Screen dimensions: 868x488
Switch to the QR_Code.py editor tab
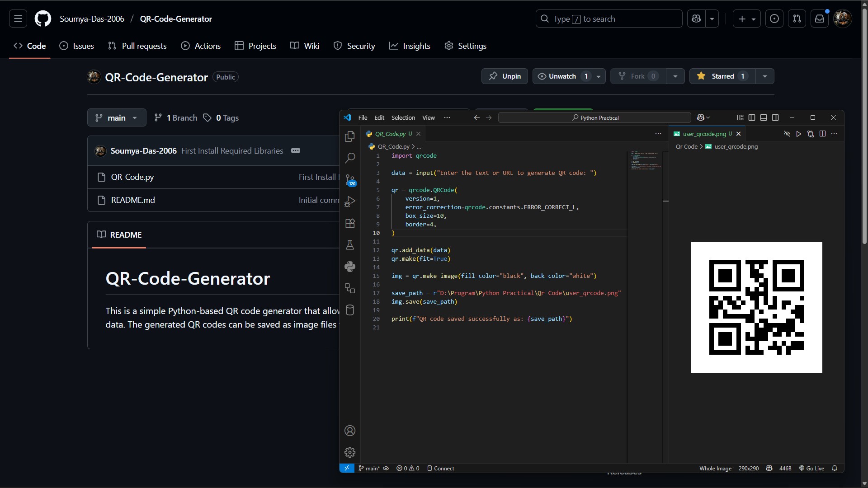coord(393,134)
